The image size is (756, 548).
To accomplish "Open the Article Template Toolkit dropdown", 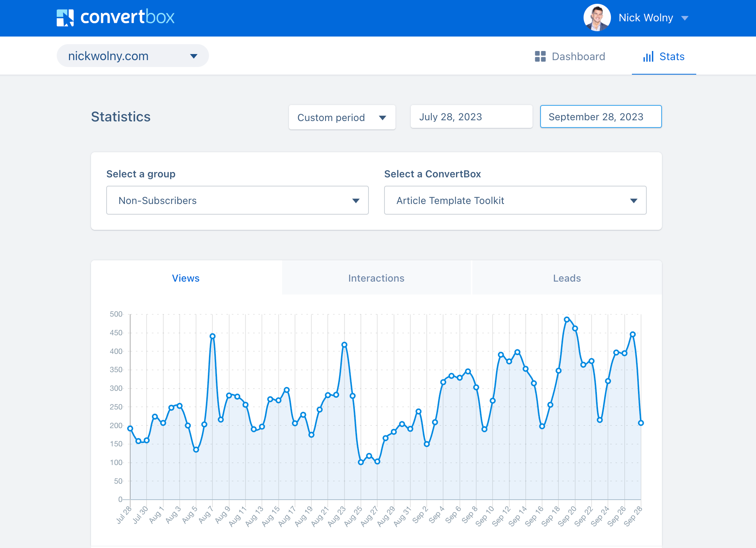I will coord(515,201).
